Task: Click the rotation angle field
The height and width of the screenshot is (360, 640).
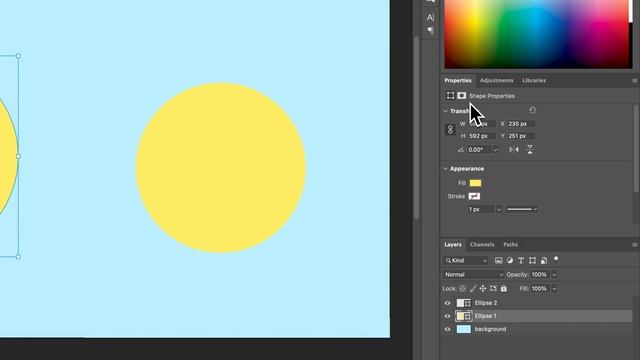Action: [x=479, y=150]
